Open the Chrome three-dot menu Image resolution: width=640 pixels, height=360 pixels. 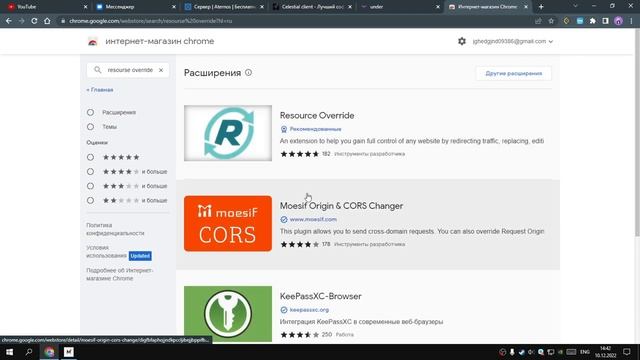click(x=631, y=21)
